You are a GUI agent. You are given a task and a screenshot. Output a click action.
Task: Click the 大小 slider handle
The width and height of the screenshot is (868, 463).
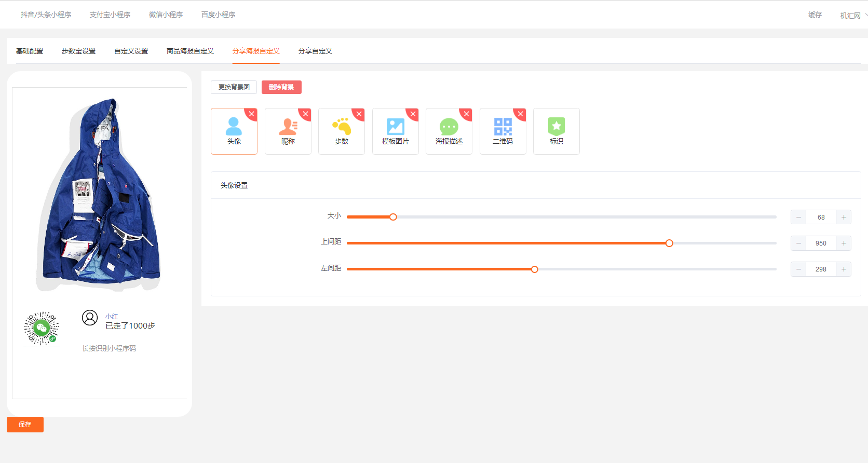[393, 217]
